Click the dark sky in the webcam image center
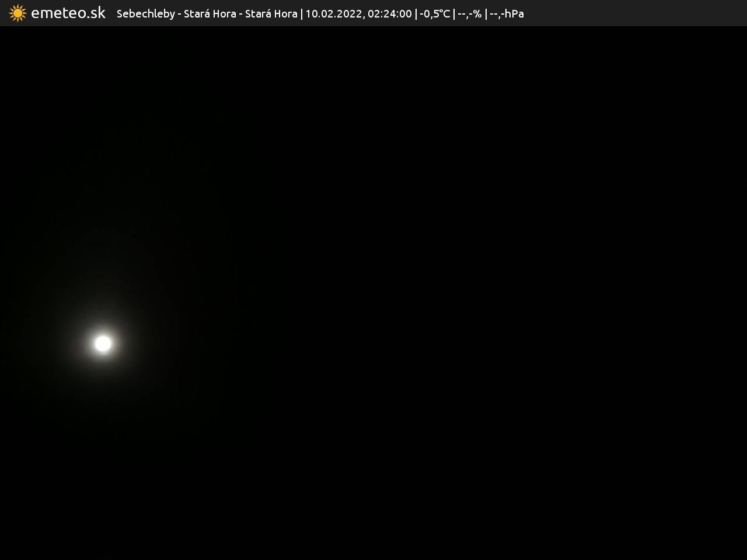 (373, 292)
